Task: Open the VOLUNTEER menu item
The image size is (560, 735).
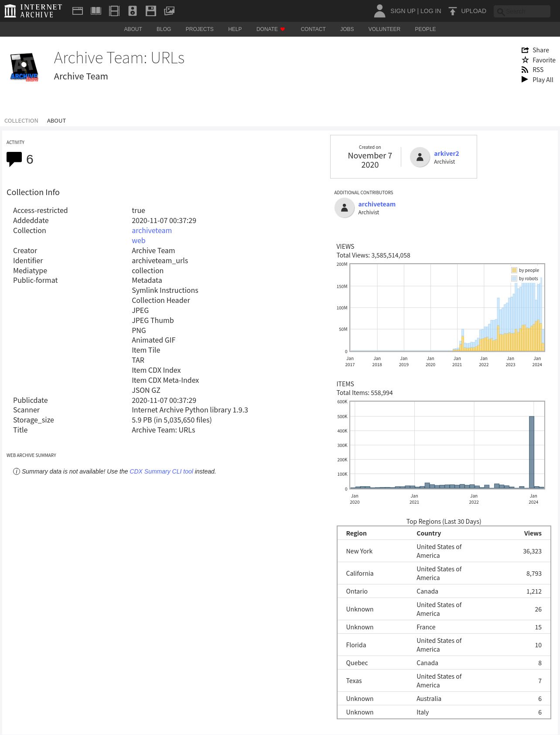Action: [384, 29]
